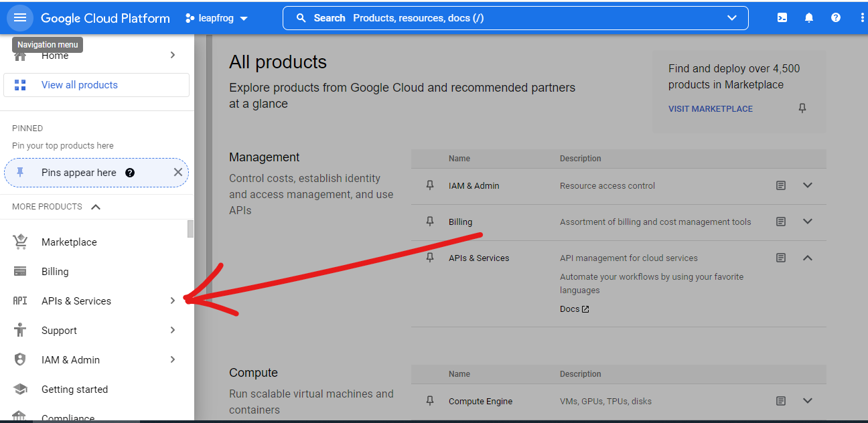This screenshot has height=423, width=868.
Task: Activate Cloud Shell terminal icon
Action: pos(782,18)
